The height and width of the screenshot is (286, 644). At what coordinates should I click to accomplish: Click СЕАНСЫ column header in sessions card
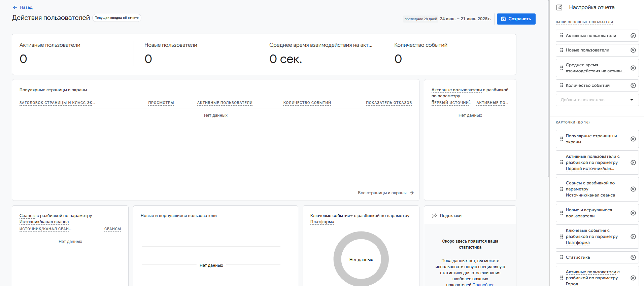click(x=112, y=229)
